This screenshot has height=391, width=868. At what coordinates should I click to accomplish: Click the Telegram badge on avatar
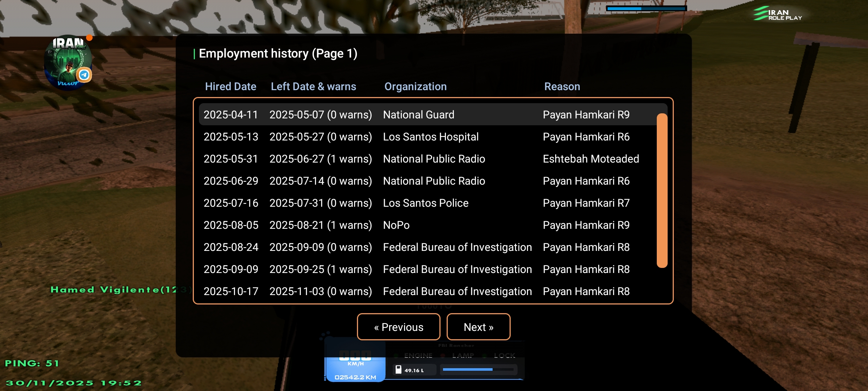click(x=84, y=75)
